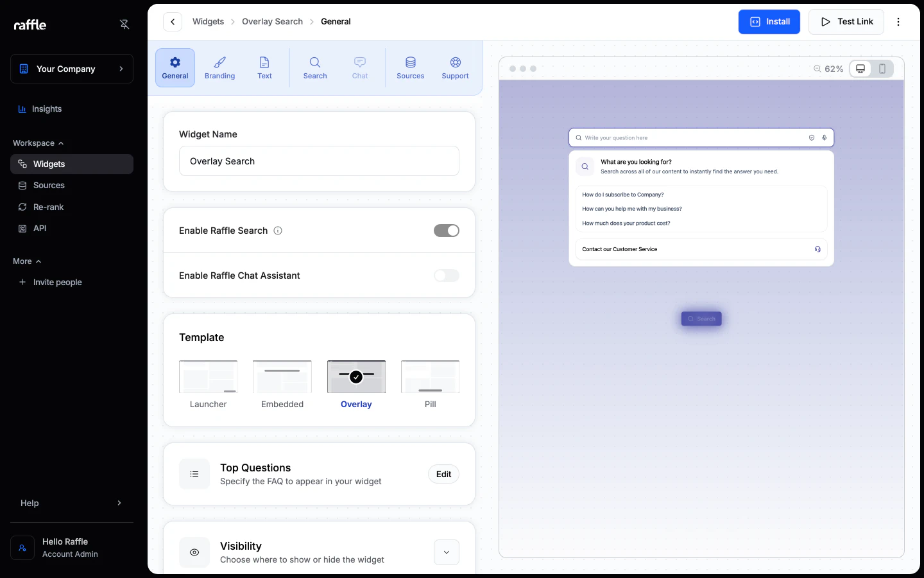Open the Support tab

pyautogui.click(x=456, y=67)
